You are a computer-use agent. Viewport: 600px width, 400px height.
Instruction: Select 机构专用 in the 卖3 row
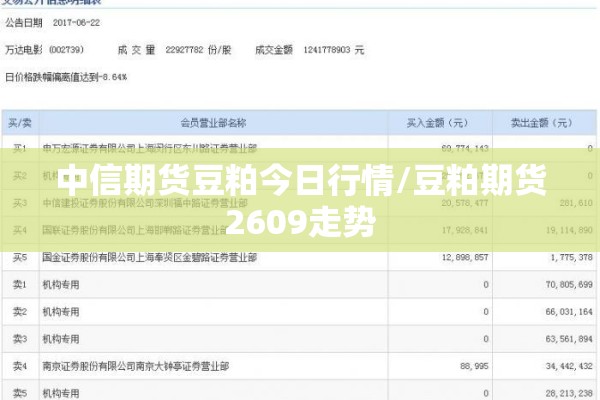coord(61,339)
